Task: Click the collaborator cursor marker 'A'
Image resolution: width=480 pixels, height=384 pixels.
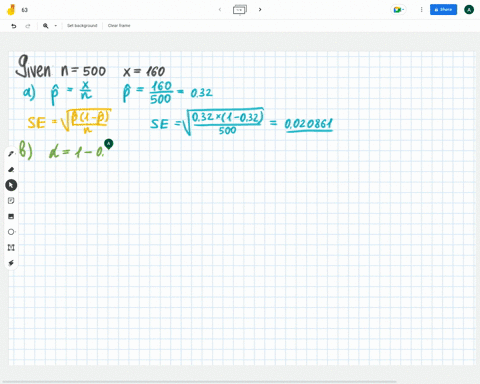Action: 109,144
